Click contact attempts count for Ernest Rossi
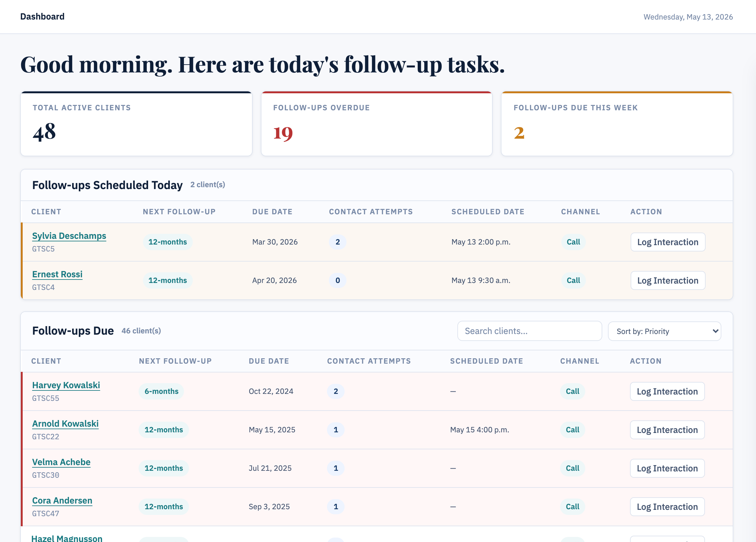This screenshot has width=756, height=542. point(338,280)
